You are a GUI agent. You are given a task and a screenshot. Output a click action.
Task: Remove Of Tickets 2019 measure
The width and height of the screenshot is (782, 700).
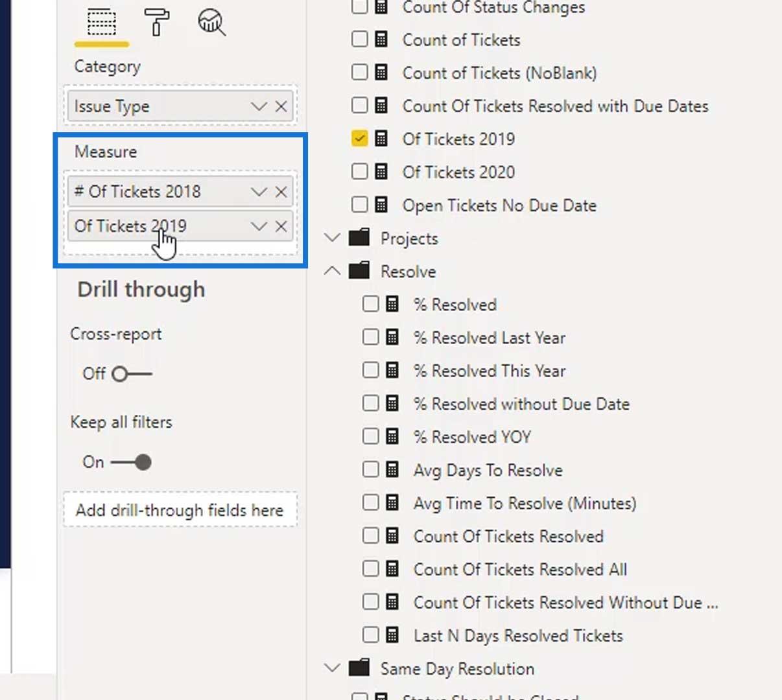(x=281, y=226)
